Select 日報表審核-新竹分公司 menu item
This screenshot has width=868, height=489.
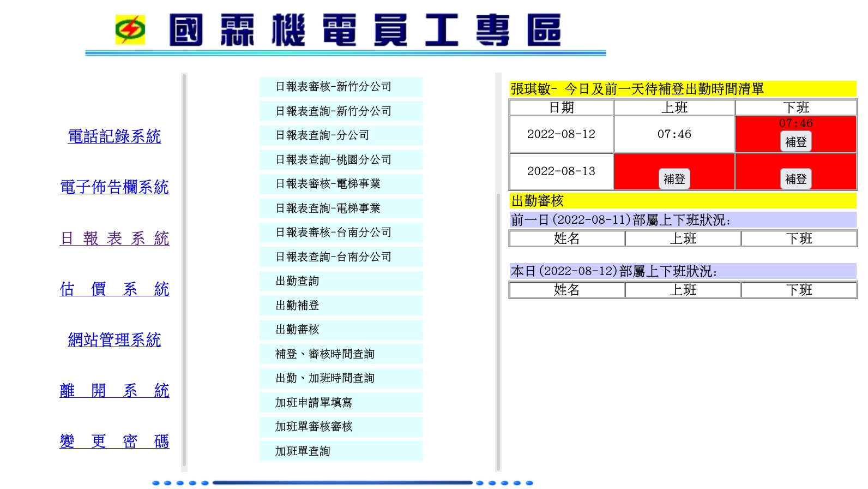341,87
